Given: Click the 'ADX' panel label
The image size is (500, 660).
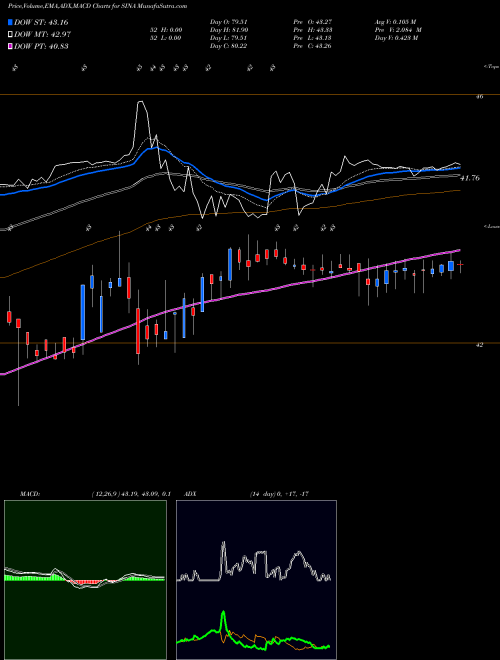Looking at the screenshot, I should pos(191,493).
